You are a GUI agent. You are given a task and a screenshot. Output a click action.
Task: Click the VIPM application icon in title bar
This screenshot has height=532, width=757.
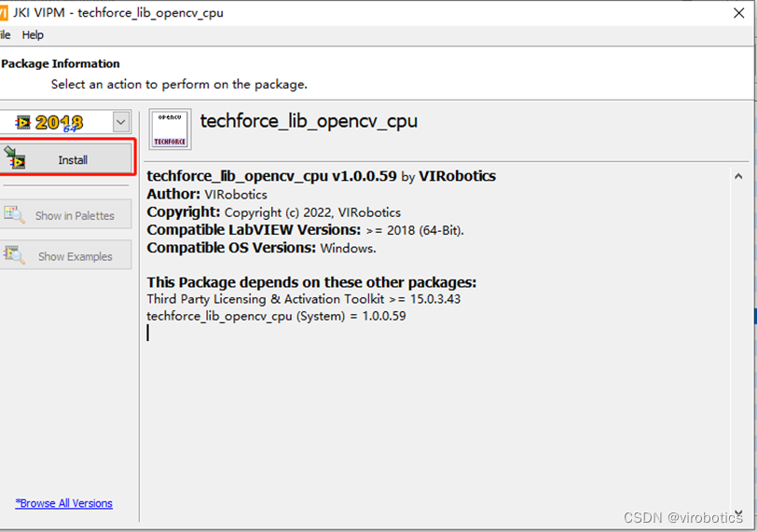coord(4,12)
